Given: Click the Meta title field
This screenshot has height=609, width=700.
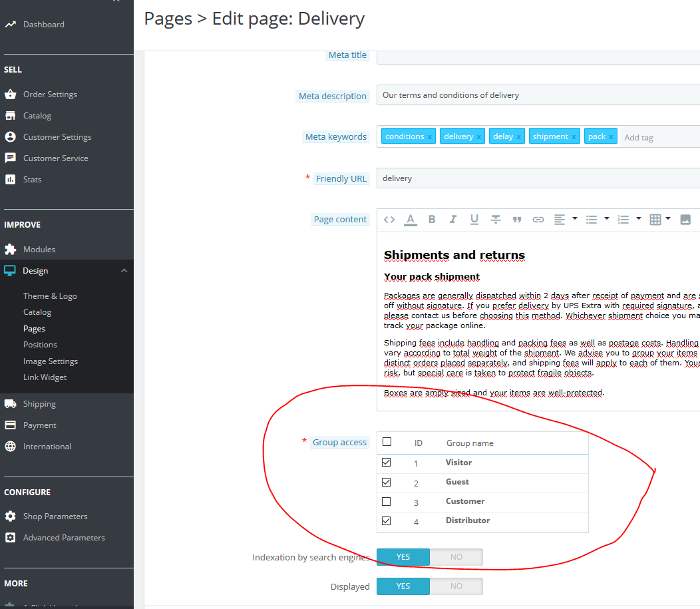Looking at the screenshot, I should (538, 58).
